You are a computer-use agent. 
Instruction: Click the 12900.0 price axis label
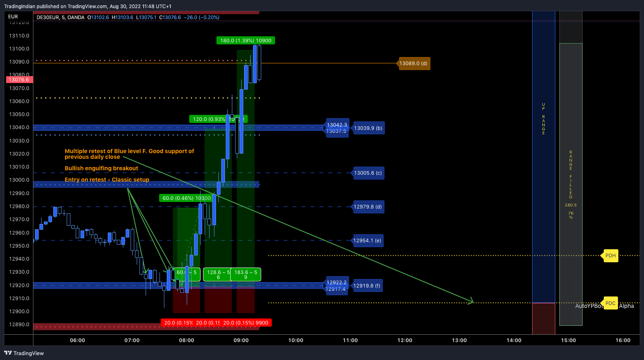tap(19, 312)
